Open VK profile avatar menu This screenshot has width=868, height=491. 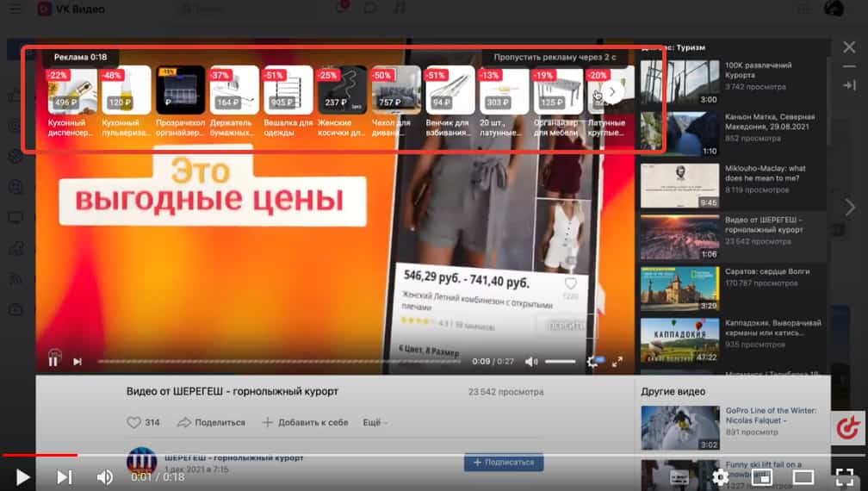(x=834, y=9)
